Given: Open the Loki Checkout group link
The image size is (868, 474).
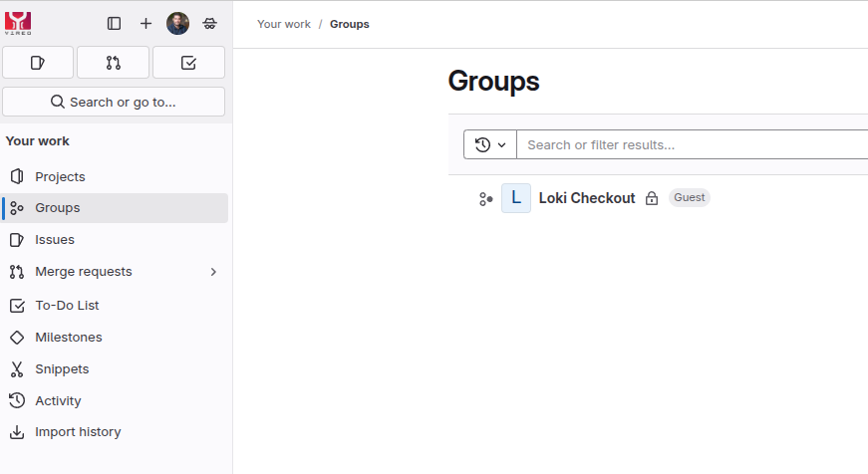Looking at the screenshot, I should click(x=587, y=198).
